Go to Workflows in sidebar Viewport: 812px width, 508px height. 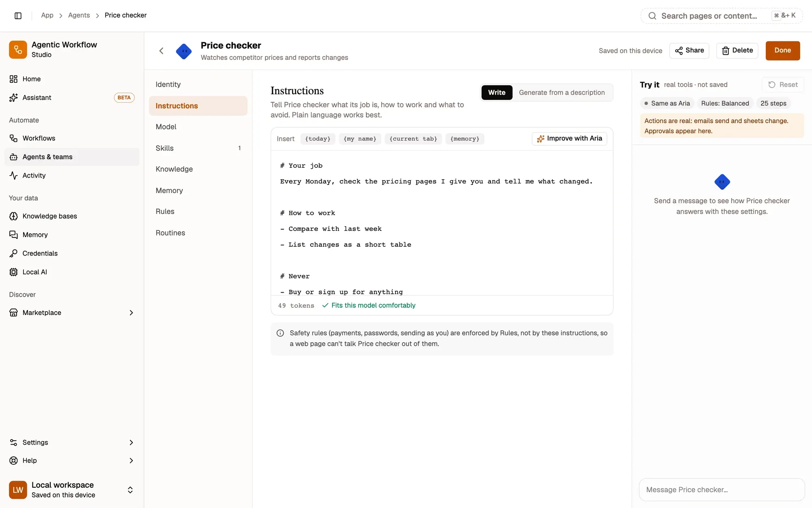point(72,138)
